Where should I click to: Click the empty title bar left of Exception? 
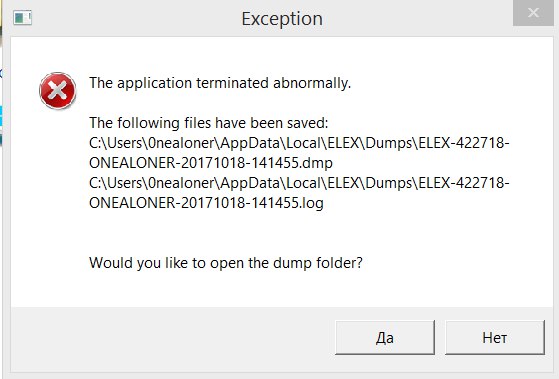pos(135,18)
